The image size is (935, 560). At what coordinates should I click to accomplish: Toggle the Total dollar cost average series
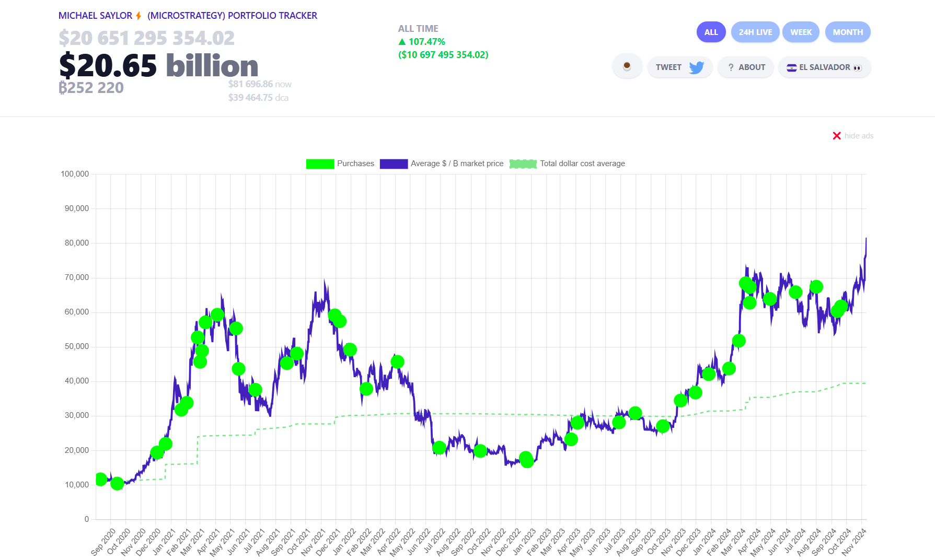[x=568, y=164]
